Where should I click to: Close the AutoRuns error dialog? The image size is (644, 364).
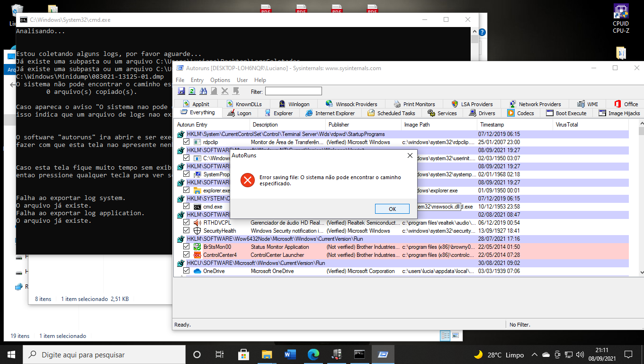(410, 155)
